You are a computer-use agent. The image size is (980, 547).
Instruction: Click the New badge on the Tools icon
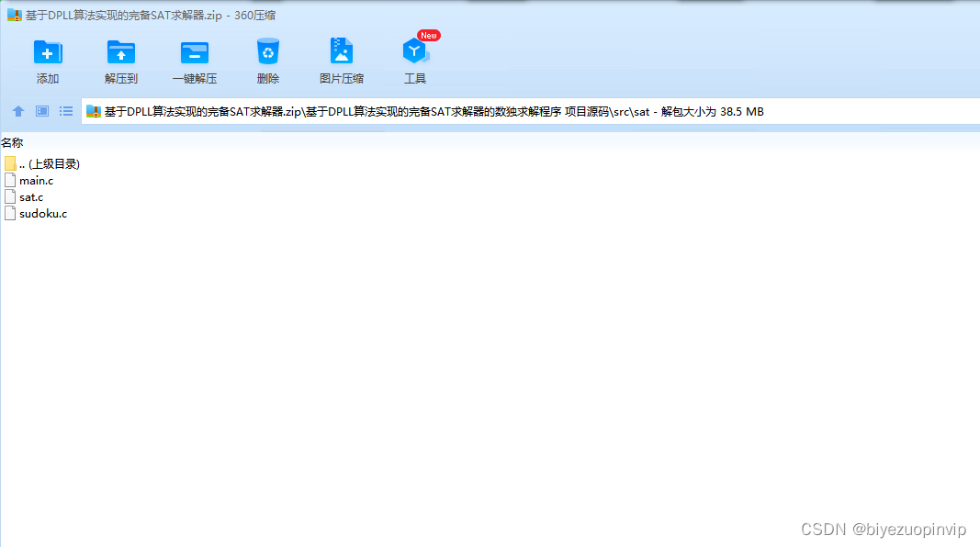(x=427, y=35)
